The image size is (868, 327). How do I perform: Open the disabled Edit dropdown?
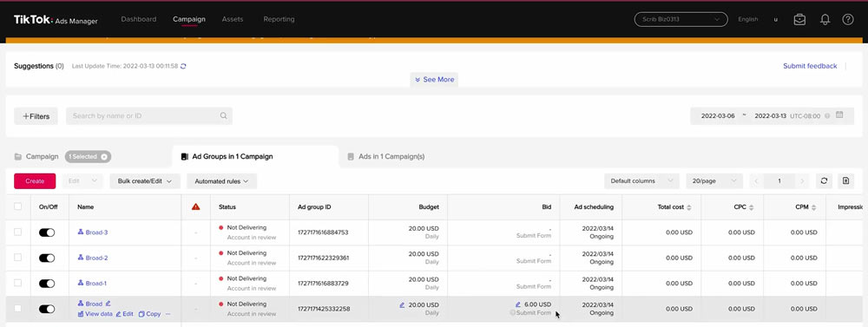(x=82, y=181)
